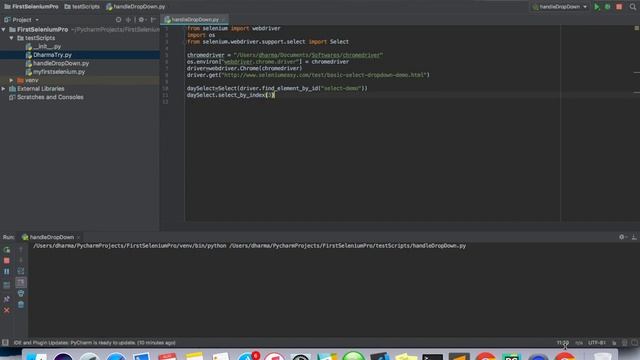The width and height of the screenshot is (640, 360).
Task: Open Terminal from the dock
Action: tap(432, 357)
